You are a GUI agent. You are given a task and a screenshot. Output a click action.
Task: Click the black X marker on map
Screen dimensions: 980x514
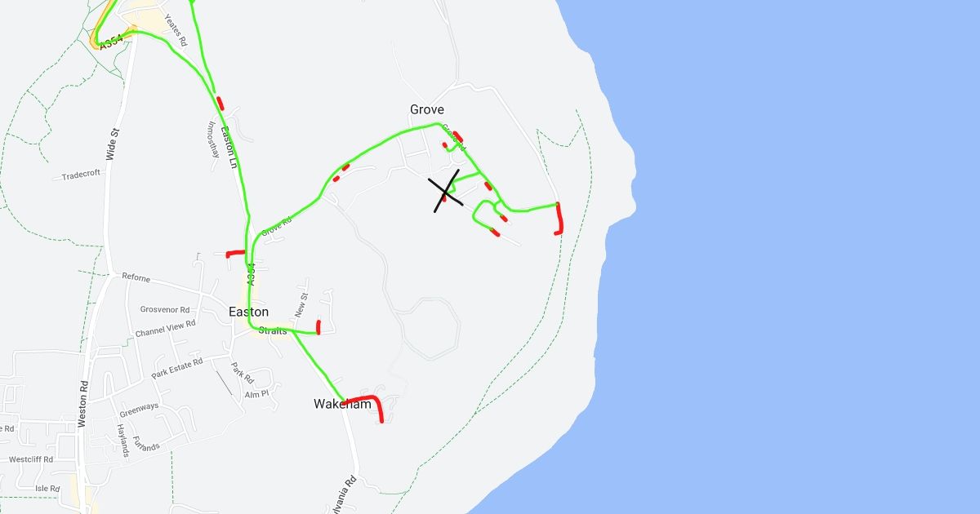tap(446, 193)
